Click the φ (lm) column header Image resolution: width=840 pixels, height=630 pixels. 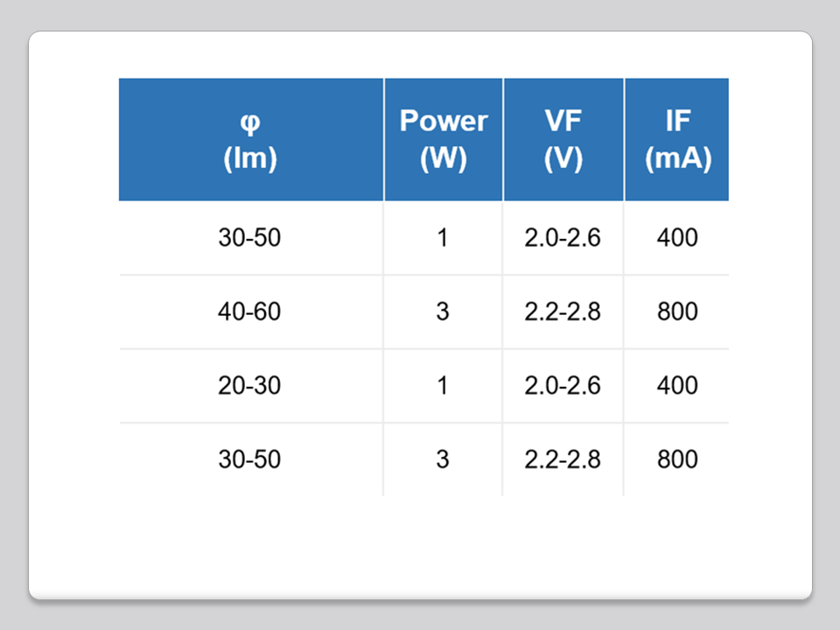pos(250,140)
